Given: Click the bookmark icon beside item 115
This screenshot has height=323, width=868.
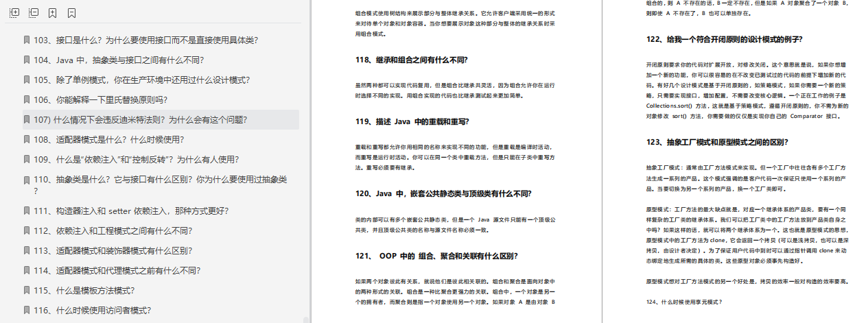Looking at the screenshot, I should (26, 290).
